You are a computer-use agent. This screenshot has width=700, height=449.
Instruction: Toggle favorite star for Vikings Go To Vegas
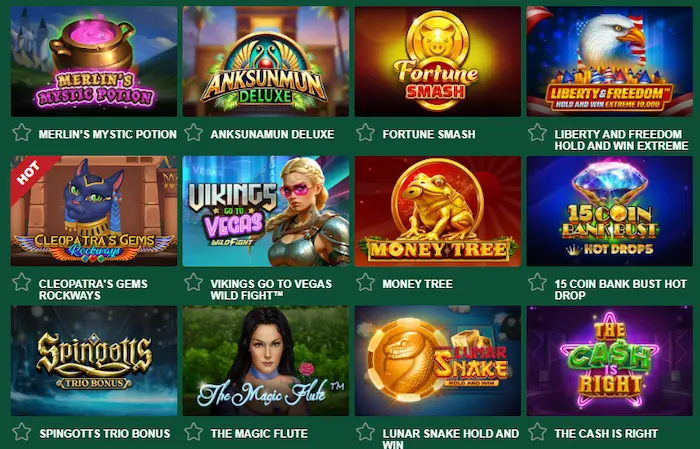pyautogui.click(x=193, y=283)
